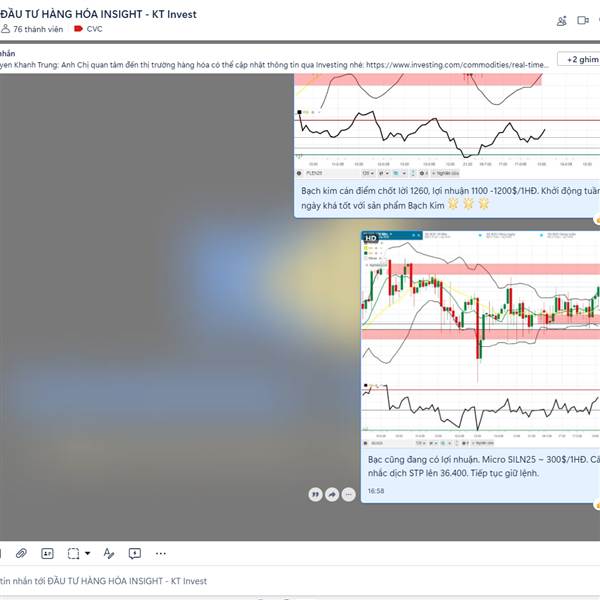Show more input toolbar options (three dots)
Image resolution: width=600 pixels, height=600 pixels.
click(161, 553)
